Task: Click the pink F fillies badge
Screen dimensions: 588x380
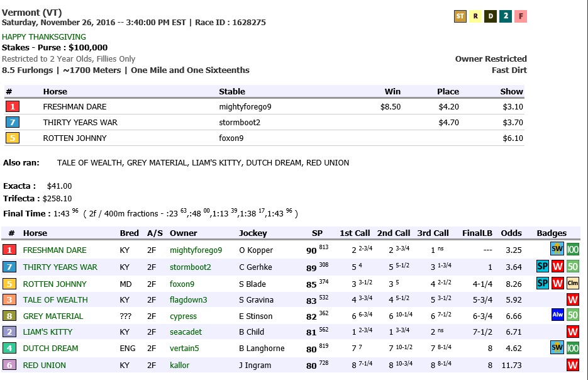Action: 521,16
